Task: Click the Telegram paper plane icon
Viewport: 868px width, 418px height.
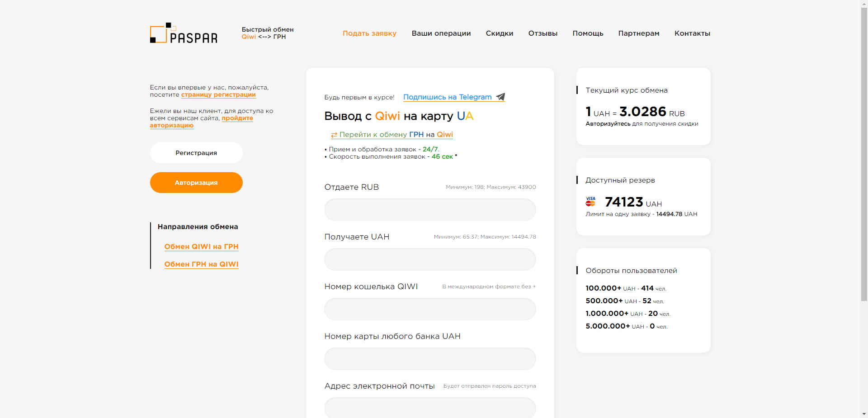Action: click(x=500, y=97)
